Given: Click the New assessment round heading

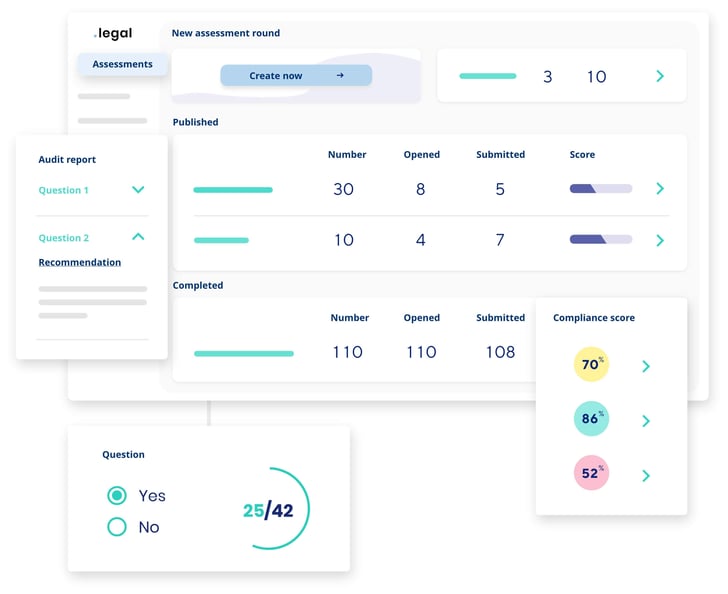Looking at the screenshot, I should [x=226, y=33].
